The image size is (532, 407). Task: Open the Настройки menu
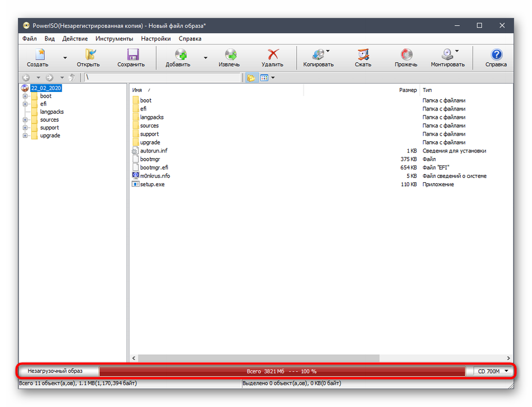(x=156, y=39)
